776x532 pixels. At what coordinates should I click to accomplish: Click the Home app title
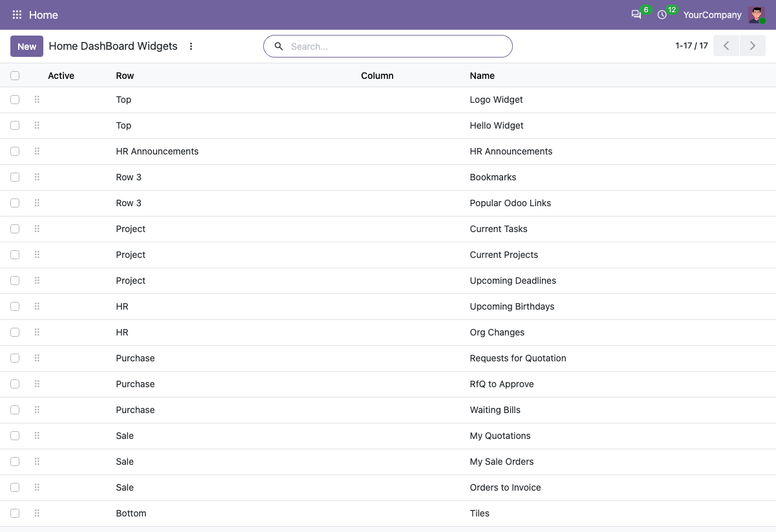point(43,15)
